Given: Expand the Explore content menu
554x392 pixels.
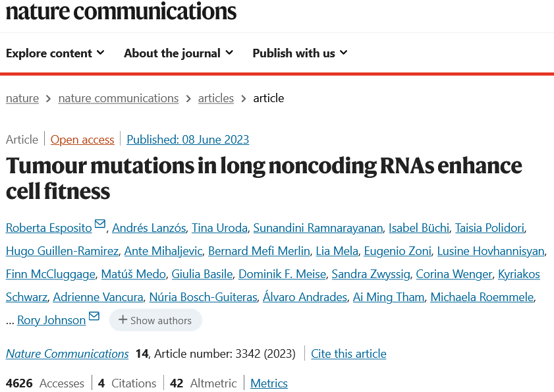Looking at the screenshot, I should [55, 53].
